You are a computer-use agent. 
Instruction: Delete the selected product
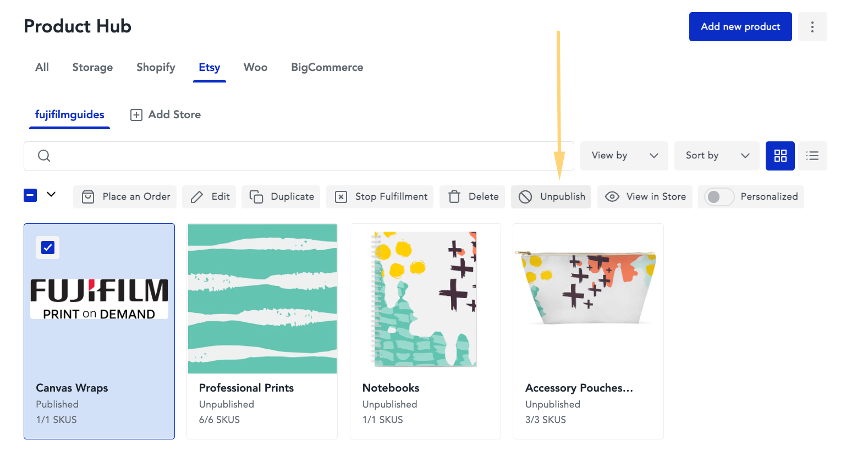(x=473, y=197)
